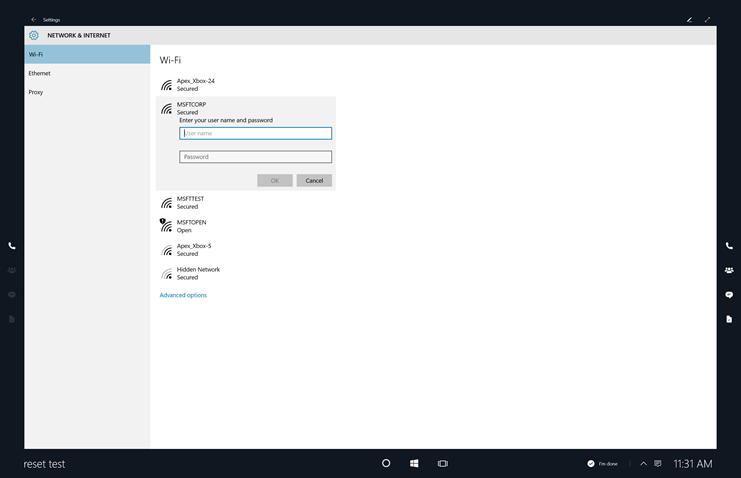Viewport: 741px width, 478px height.
Task: Select the MSFTOPEN open network
Action: pos(191,226)
